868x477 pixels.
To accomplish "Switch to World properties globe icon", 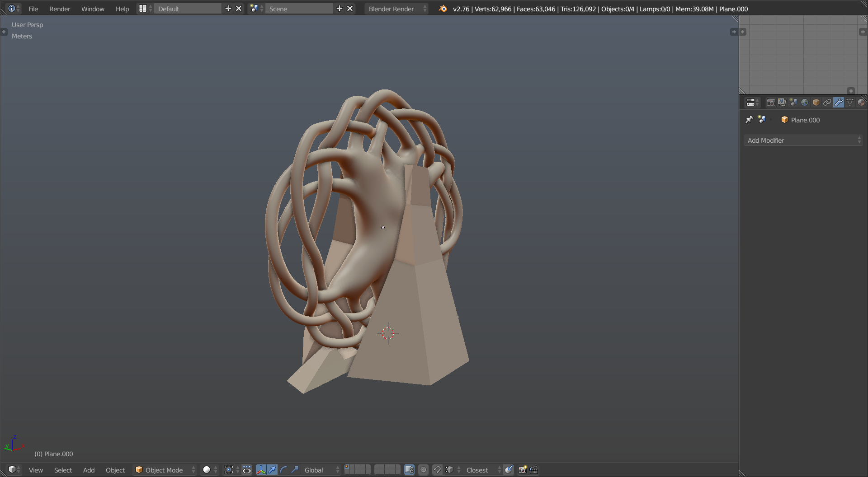I will tap(805, 103).
